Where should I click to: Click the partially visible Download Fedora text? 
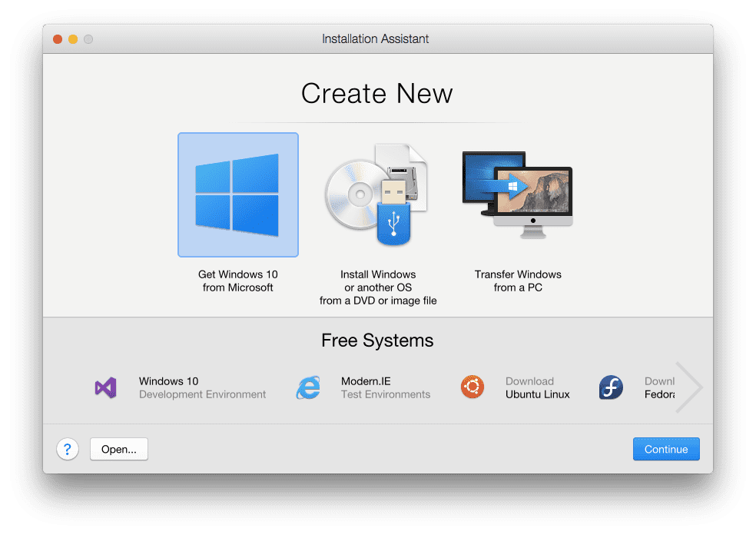[658, 387]
